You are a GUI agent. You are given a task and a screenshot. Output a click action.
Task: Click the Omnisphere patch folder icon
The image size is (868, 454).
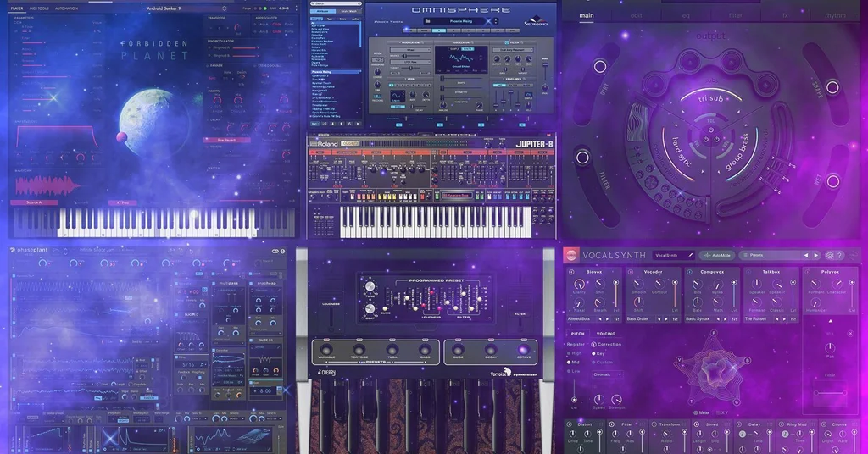pyautogui.click(x=427, y=21)
